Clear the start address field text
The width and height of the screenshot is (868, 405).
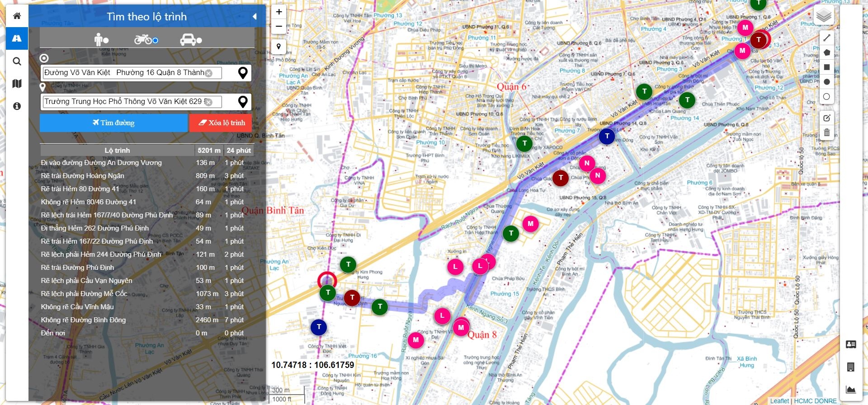[208, 73]
